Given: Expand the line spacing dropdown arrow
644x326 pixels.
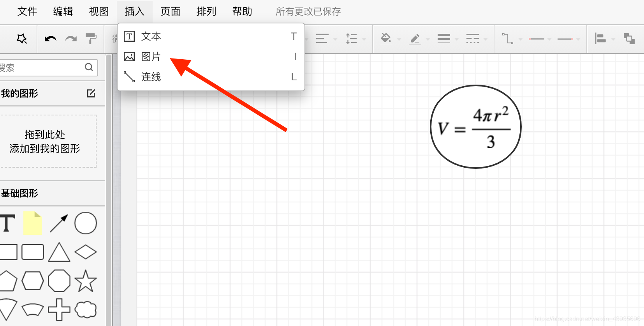Looking at the screenshot, I should point(364,39).
